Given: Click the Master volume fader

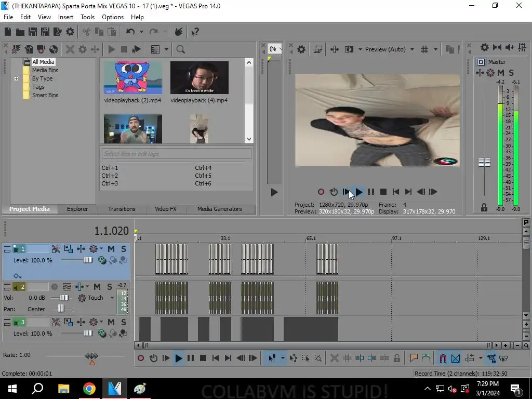Looking at the screenshot, I should [484, 163].
